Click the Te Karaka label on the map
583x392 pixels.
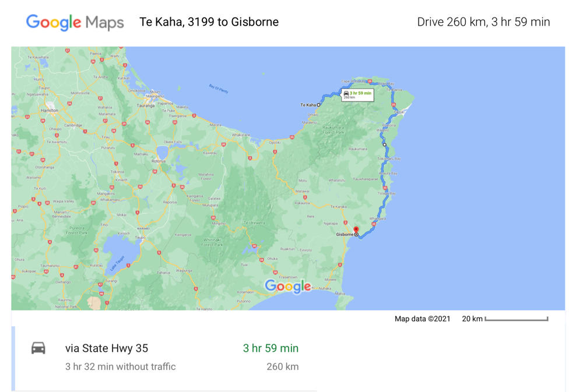tap(338, 207)
